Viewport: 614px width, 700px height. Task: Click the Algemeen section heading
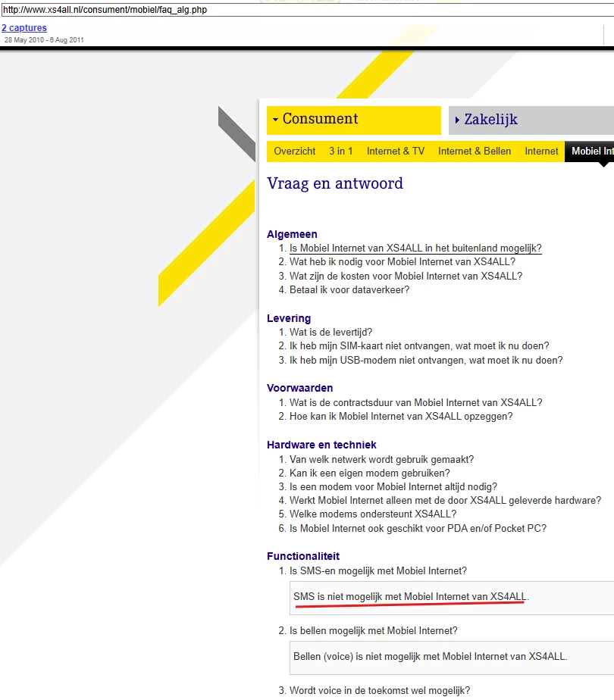coord(292,234)
